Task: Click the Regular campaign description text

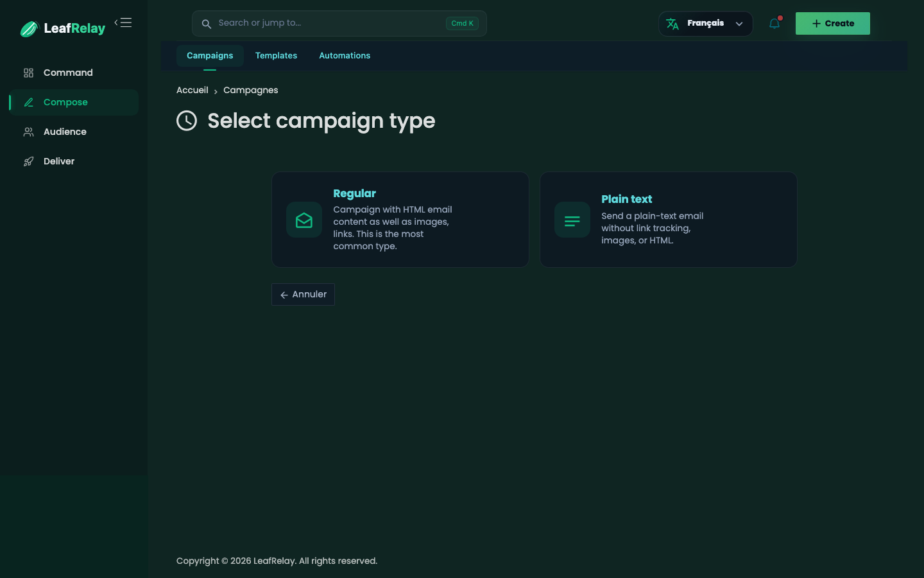Action: tap(393, 228)
